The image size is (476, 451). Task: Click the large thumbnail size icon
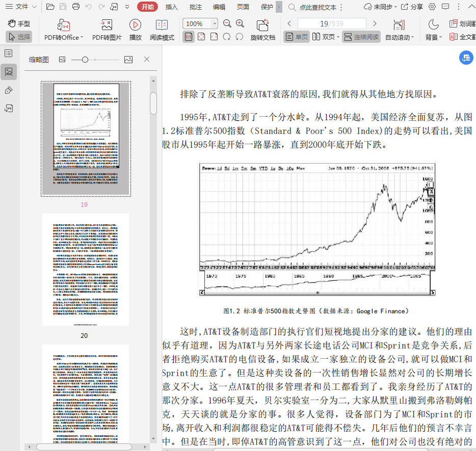pos(128,60)
